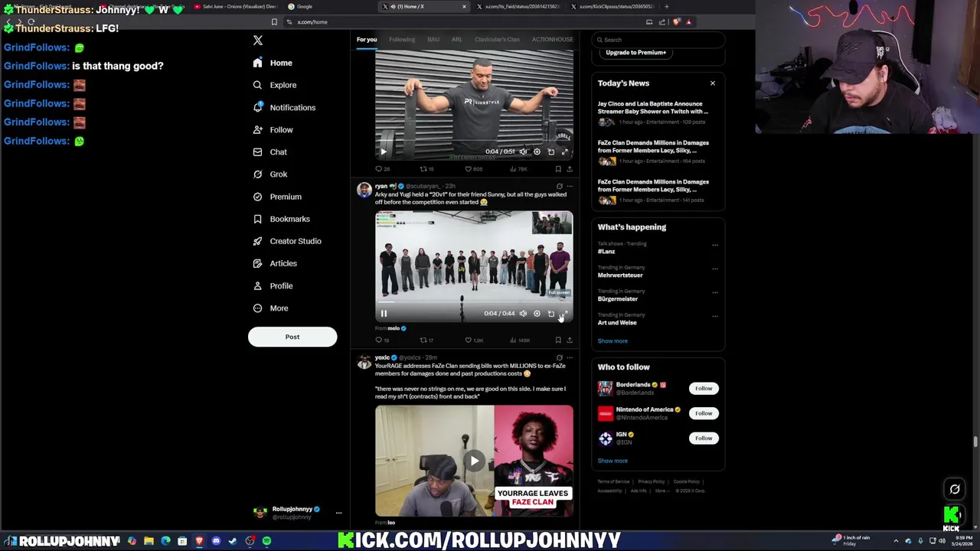The width and height of the screenshot is (980, 551).
Task: Open Articles in the sidebar
Action: point(275,263)
